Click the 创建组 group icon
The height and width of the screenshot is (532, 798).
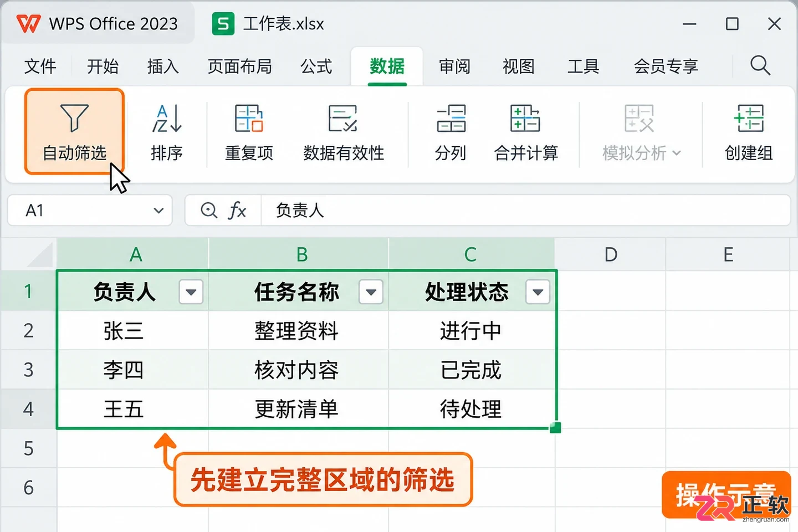click(749, 119)
